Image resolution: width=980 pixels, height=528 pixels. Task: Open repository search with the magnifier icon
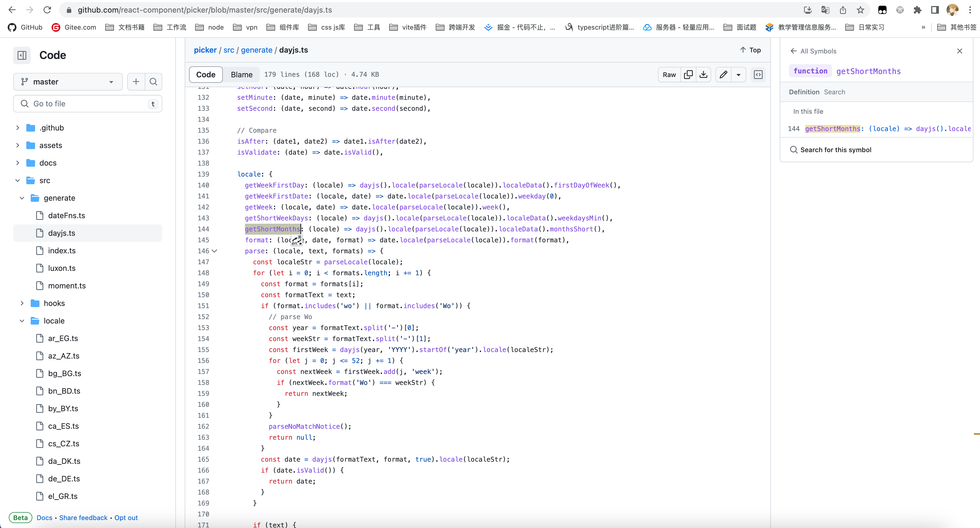tap(154, 81)
